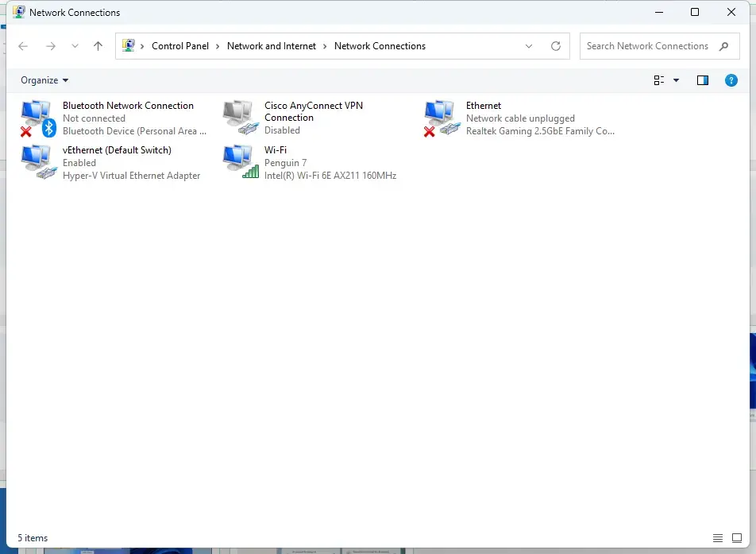
Task: Open the recent locations chevron
Action: (75, 46)
